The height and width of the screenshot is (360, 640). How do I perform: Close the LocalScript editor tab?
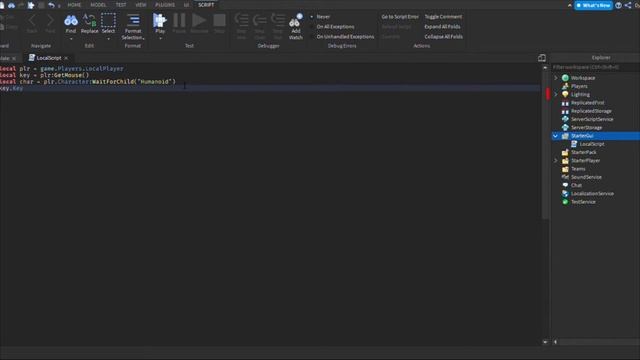[x=66, y=58]
